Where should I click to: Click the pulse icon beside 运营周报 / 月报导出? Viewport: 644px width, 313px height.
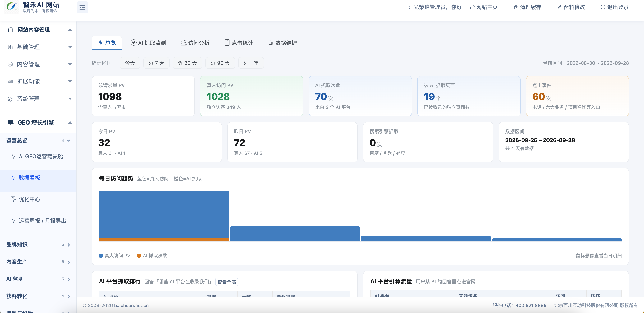tap(13, 220)
